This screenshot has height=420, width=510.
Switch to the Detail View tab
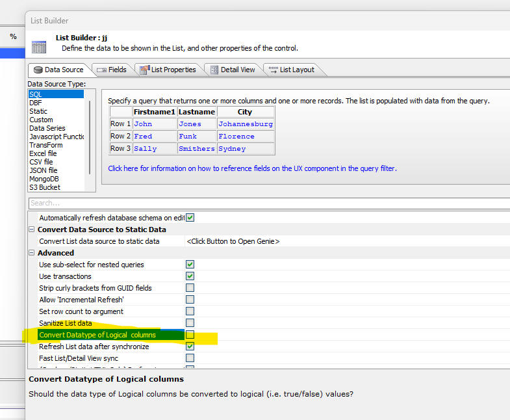pyautogui.click(x=233, y=70)
